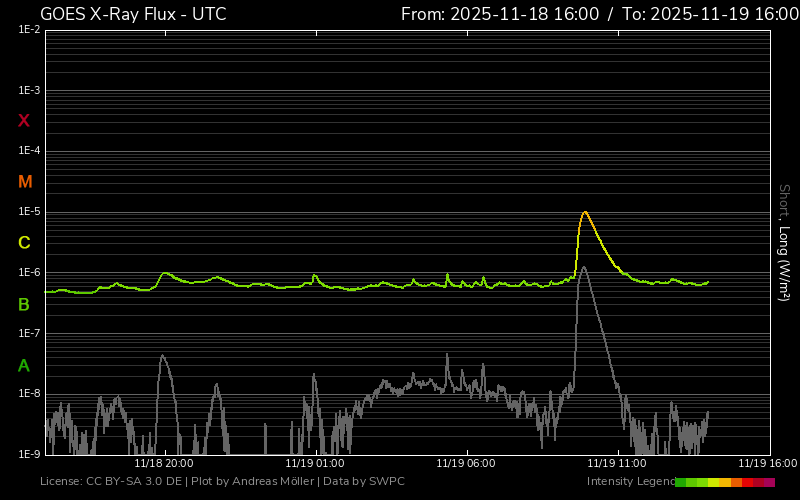This screenshot has width=800, height=500.
Task: Click the 1E-5 y-axis tick label
Action: tap(29, 212)
